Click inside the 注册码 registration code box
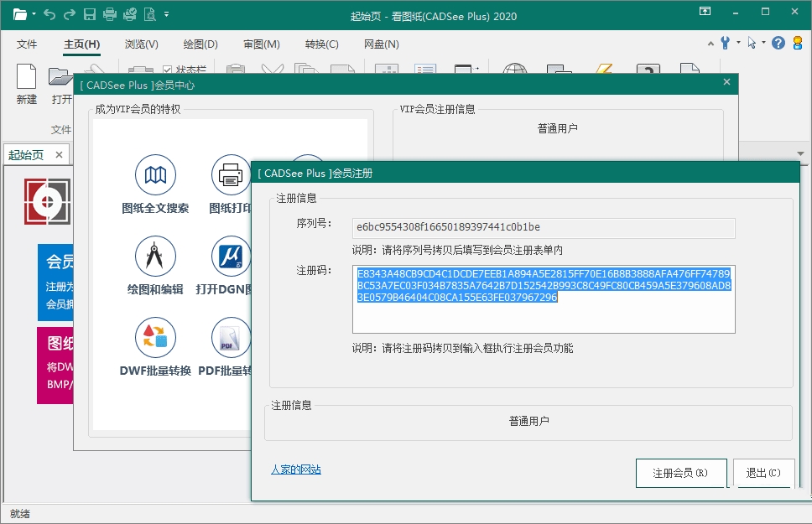812x524 pixels. [x=544, y=299]
